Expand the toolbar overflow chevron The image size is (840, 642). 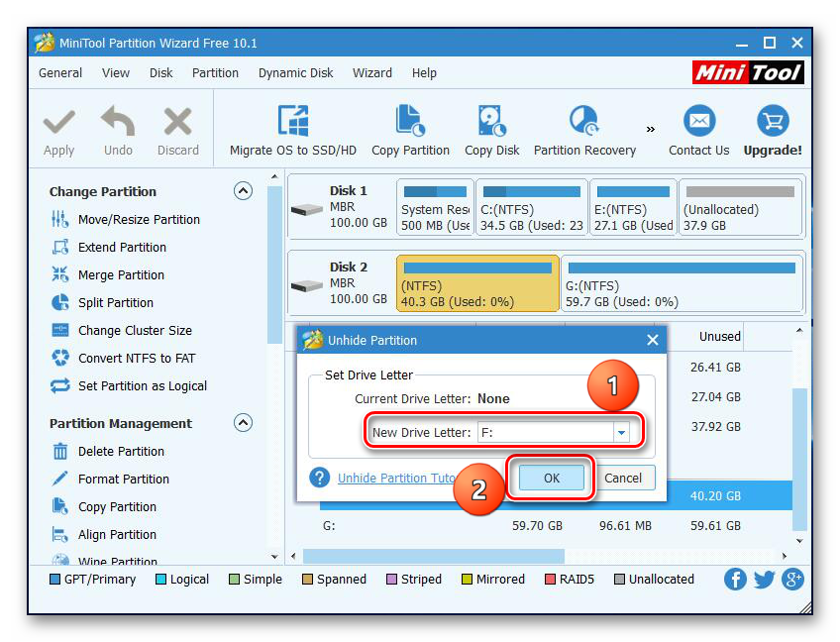[651, 129]
